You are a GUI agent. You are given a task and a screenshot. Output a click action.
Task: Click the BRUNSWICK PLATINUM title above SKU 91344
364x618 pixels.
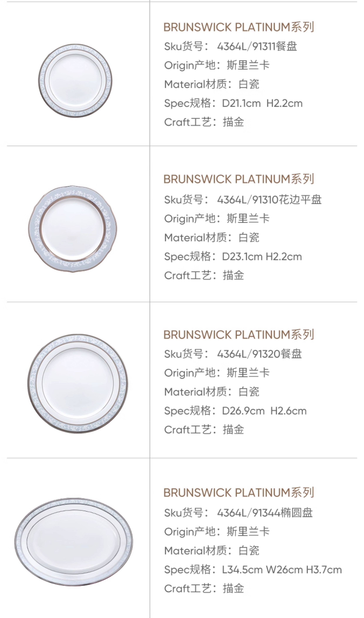pos(238,493)
